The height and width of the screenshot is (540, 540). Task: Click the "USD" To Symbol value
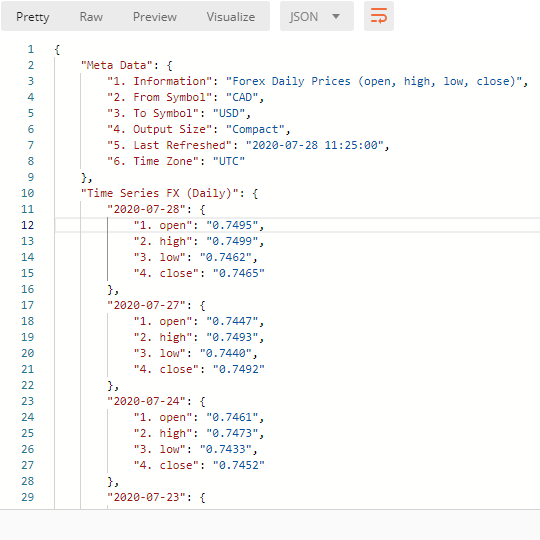point(229,113)
